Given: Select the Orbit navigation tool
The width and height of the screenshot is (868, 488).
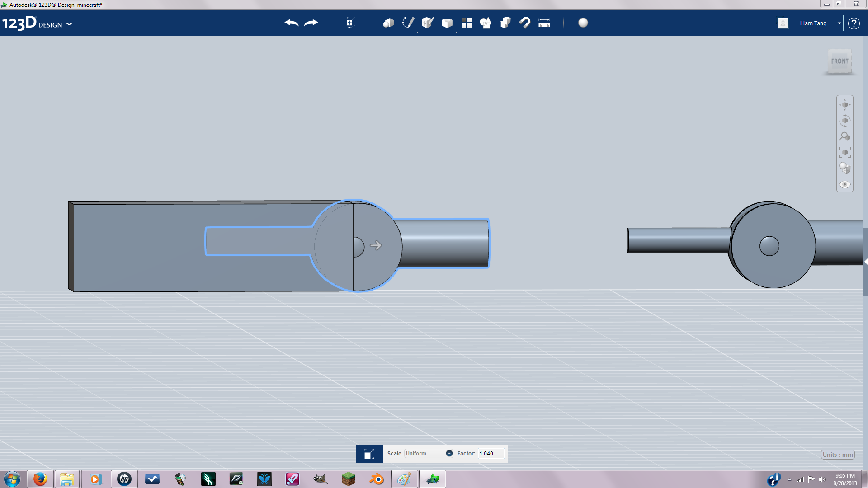Looking at the screenshot, I should pyautogui.click(x=845, y=121).
